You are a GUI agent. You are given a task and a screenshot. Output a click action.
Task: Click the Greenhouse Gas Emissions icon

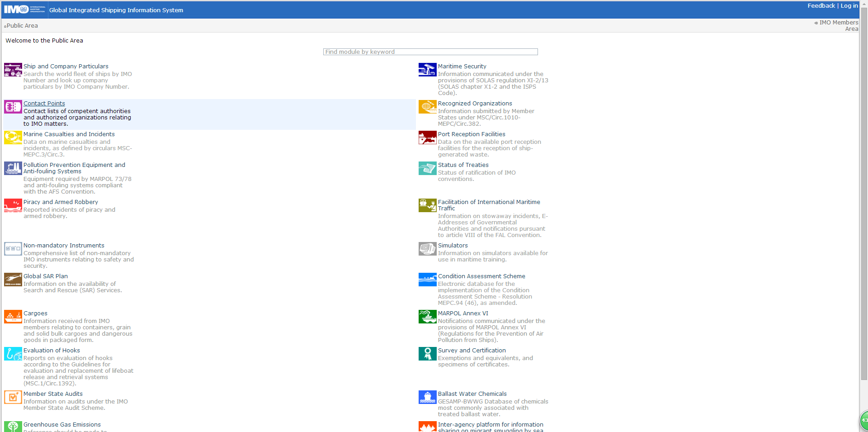point(13,427)
